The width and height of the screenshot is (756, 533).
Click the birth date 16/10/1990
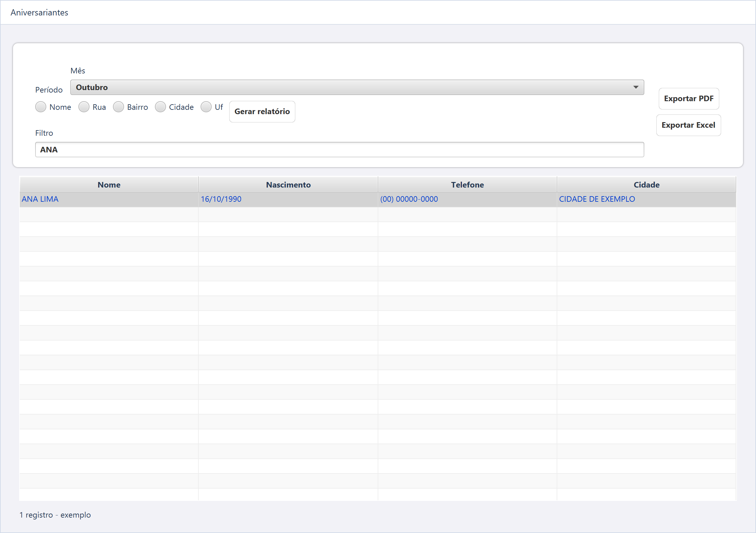(x=221, y=199)
